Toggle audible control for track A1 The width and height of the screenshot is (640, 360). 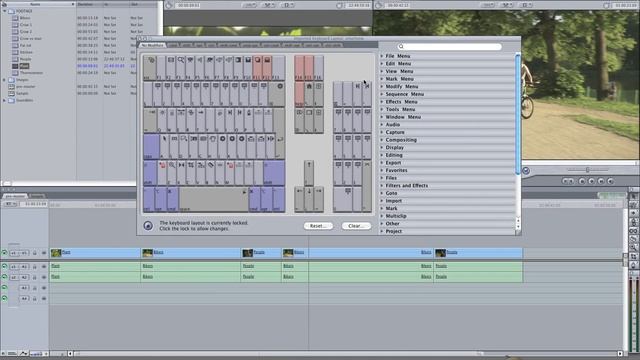click(4, 267)
